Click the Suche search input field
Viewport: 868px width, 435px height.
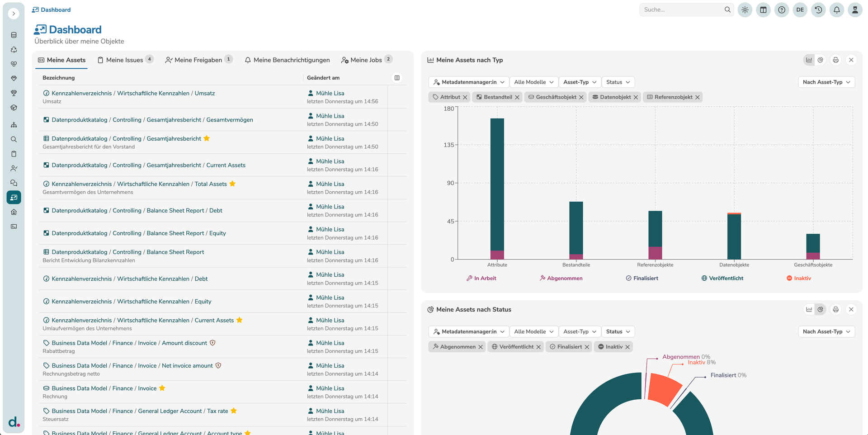[x=680, y=10]
